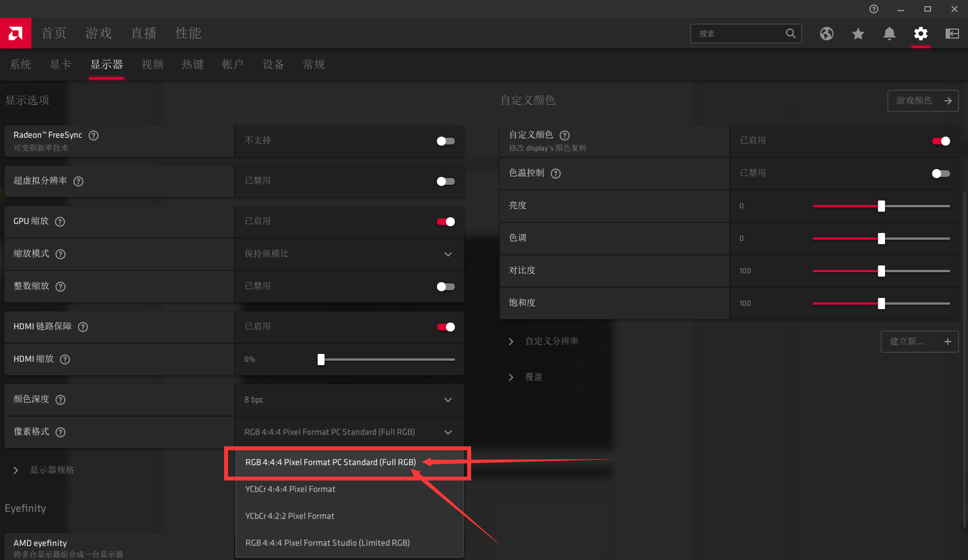Adjust 亮度 slider handle
968x560 pixels.
point(882,206)
